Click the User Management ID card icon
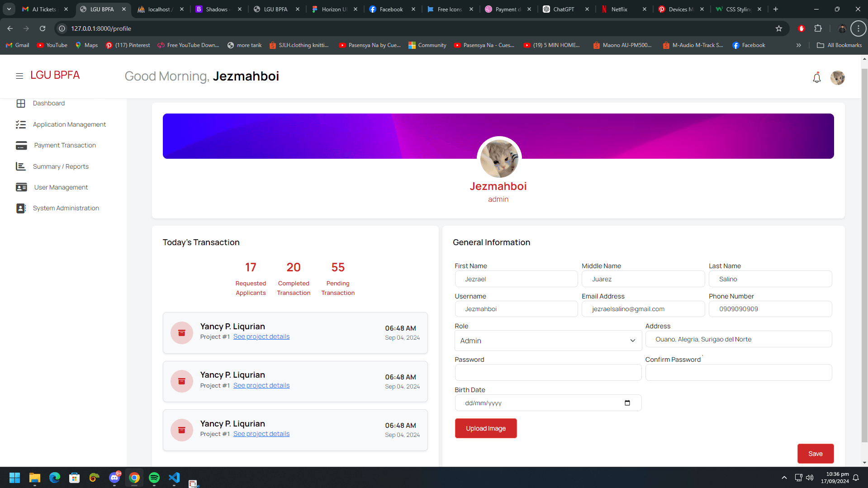Screen dimensions: 868x488 click(x=21, y=187)
